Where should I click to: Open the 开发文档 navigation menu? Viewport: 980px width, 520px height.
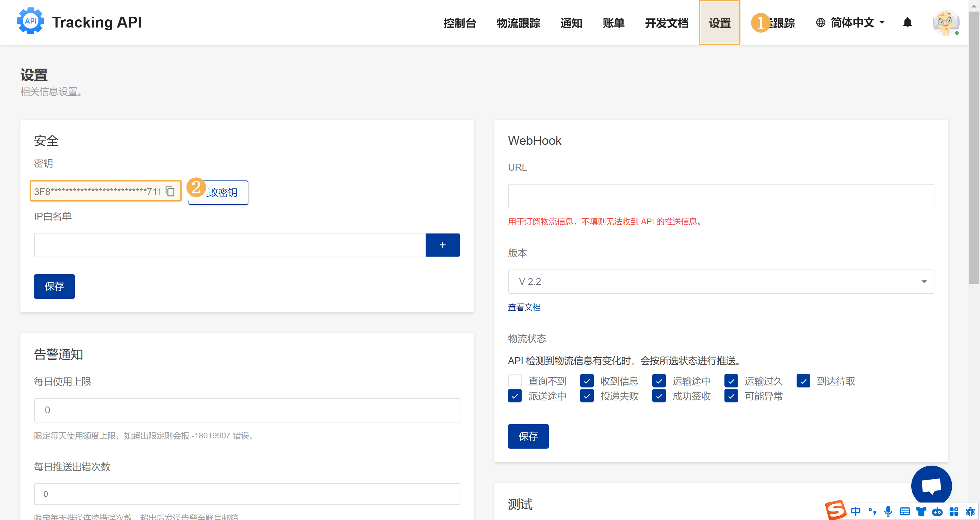(666, 23)
